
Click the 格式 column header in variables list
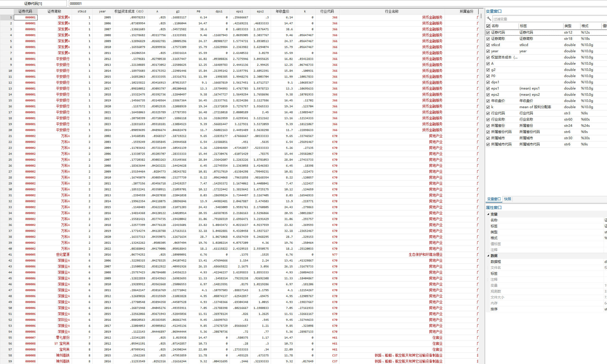point(585,26)
